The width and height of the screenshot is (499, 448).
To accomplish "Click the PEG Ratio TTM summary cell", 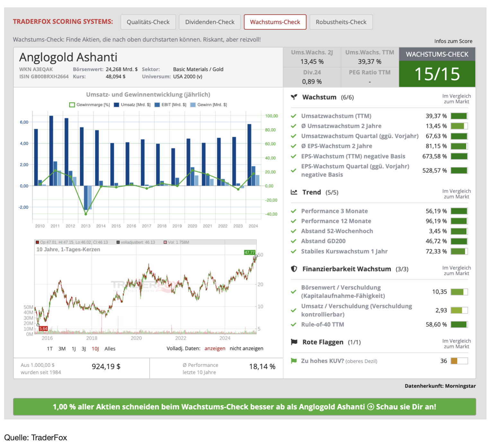I will tap(370, 77).
